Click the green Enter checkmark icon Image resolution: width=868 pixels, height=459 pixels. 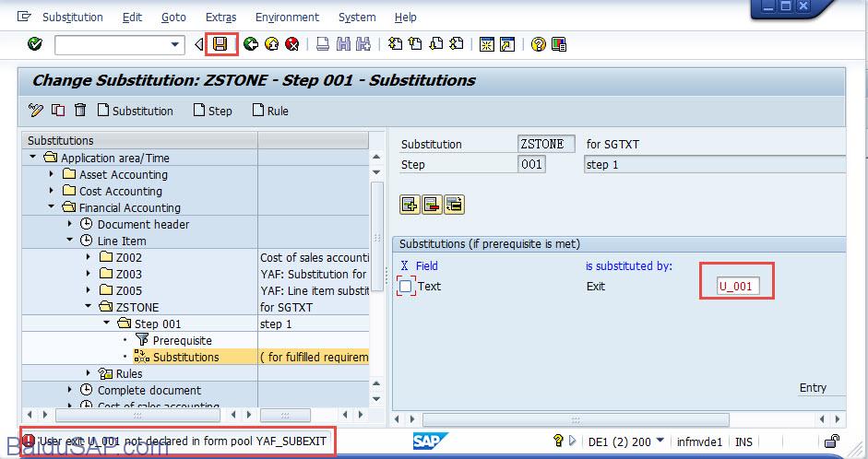[x=35, y=43]
